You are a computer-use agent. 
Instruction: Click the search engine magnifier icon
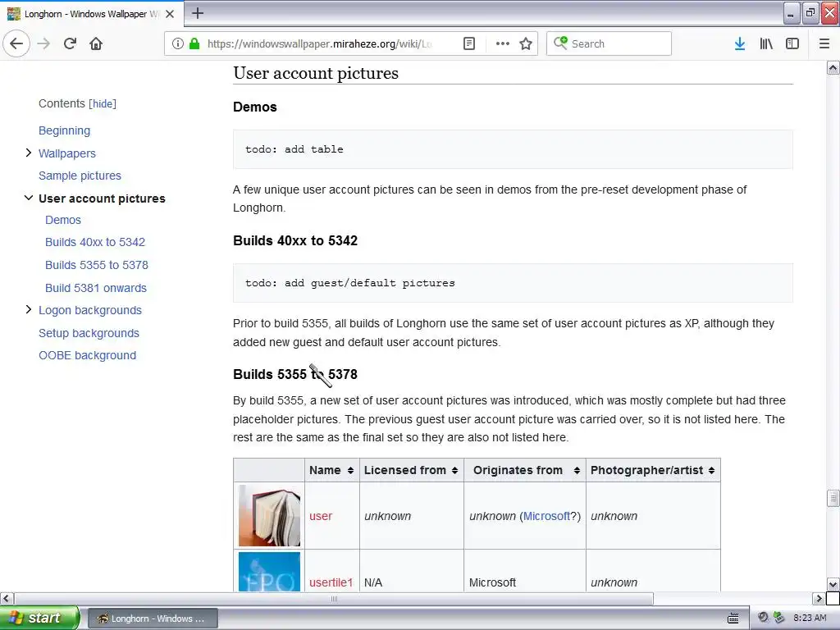[560, 43]
